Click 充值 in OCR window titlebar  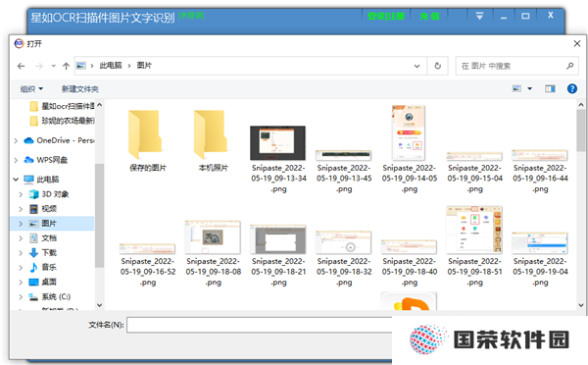430,16
